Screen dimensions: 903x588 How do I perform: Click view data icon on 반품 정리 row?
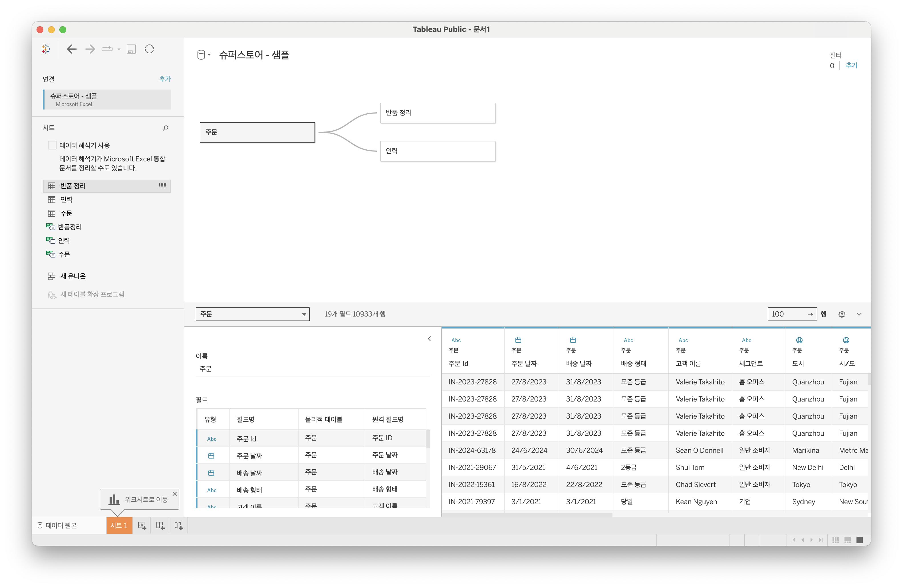(x=163, y=186)
